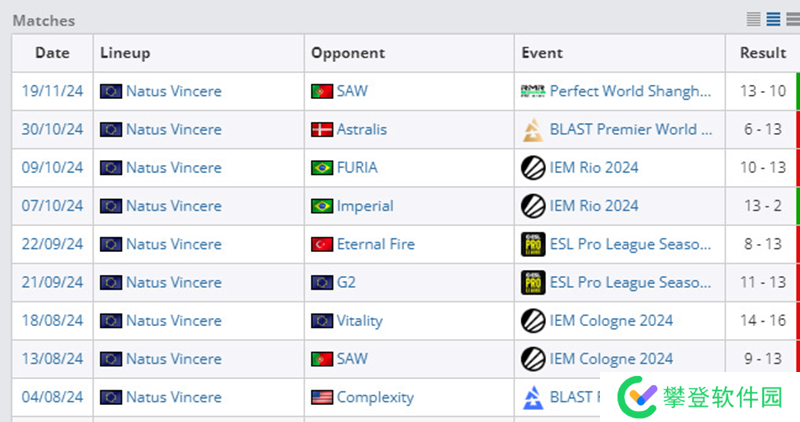Click the Perfect World Shanghai event logo

[x=533, y=91]
